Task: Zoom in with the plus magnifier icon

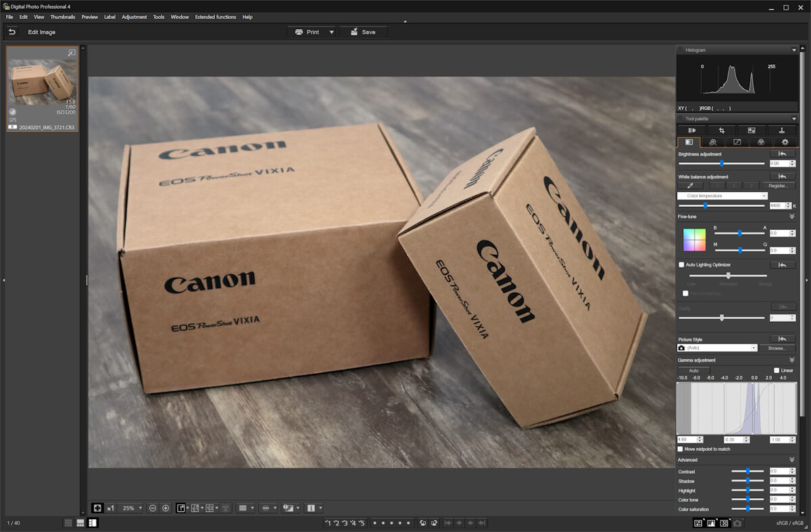Action: pos(166,508)
